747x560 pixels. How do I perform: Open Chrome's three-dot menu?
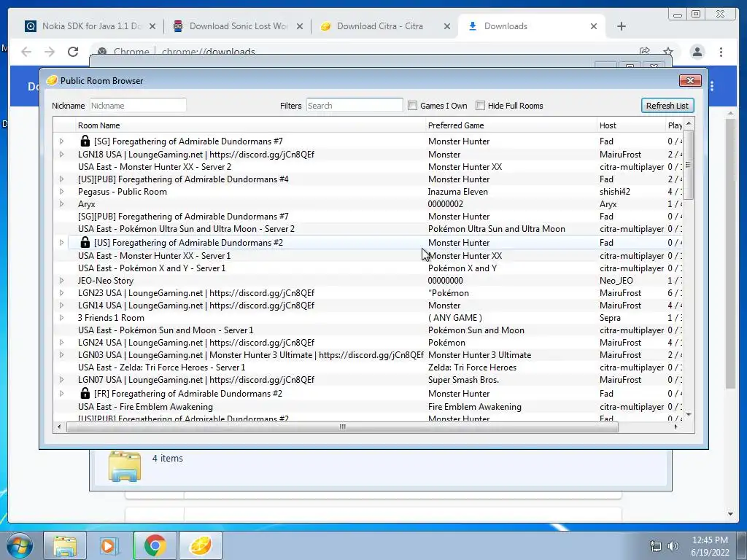coord(721,52)
